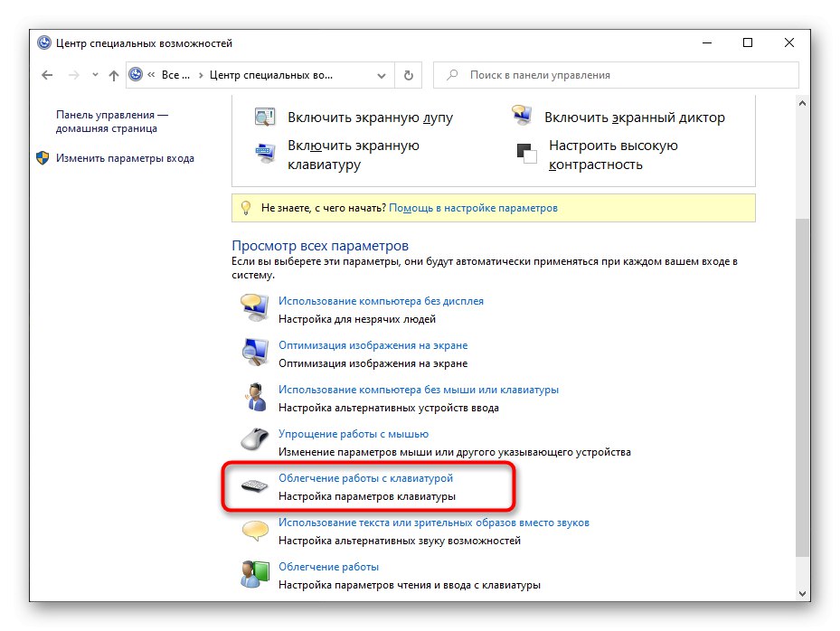Click 'Настройка параметров клавиатуры' description
840x631 pixels.
pos(367,496)
